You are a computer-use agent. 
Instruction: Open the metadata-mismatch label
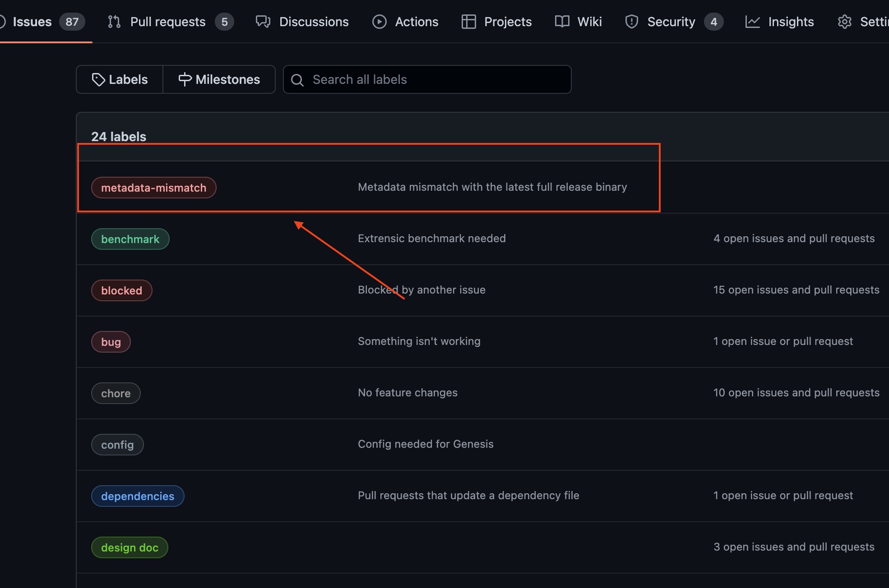[153, 188]
